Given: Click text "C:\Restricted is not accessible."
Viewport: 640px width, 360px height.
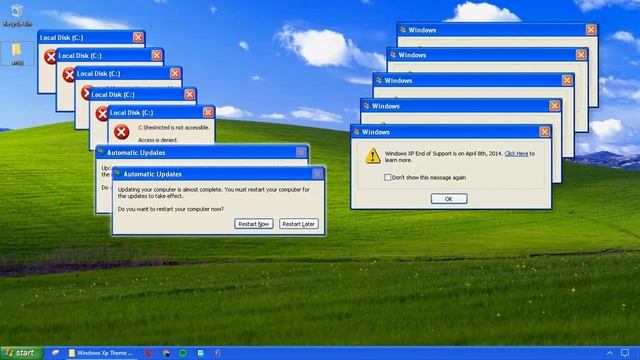Looking at the screenshot, I should point(173,127).
